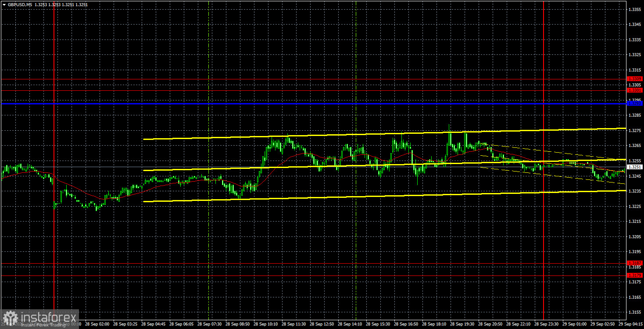Click the 1.3315 price axis label
644x329 pixels.
635,70
